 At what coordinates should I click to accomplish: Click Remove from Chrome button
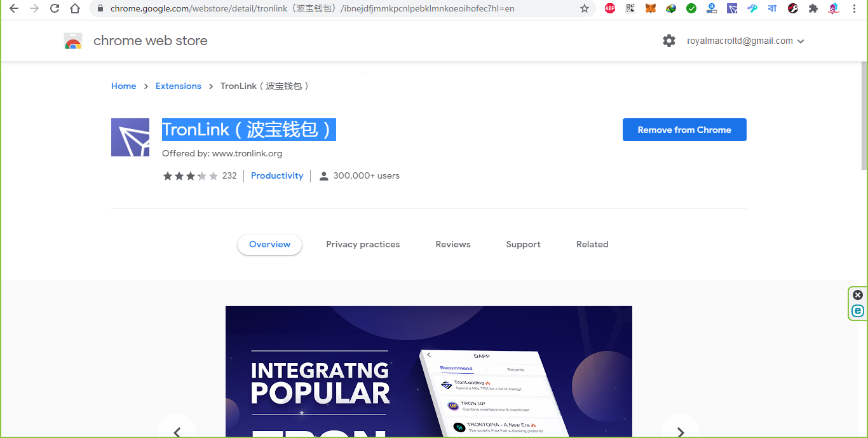click(x=684, y=130)
